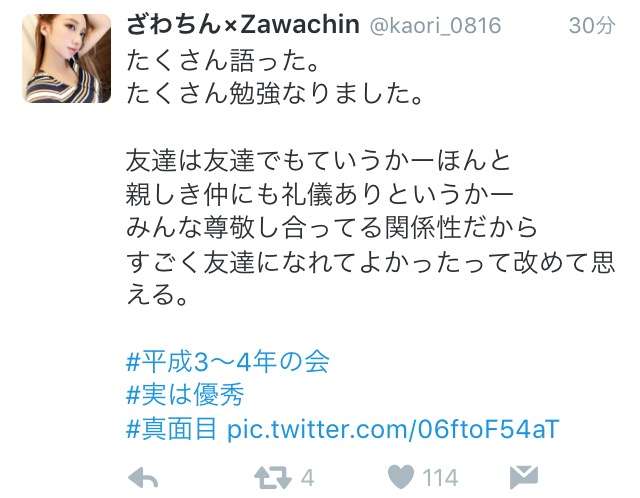Viewport: 640px width, 498px height.
Task: Click the line たくさん勉強なりました。
Action: (275, 93)
